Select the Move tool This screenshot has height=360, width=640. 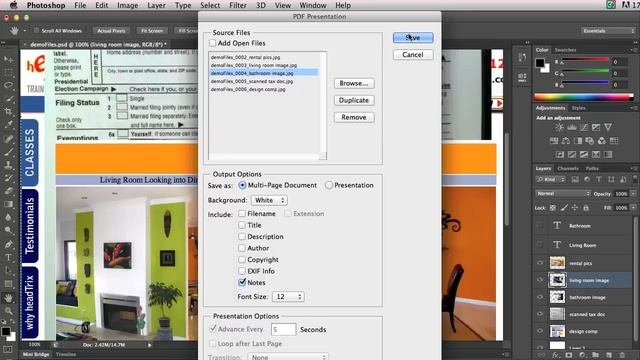pyautogui.click(x=8, y=60)
